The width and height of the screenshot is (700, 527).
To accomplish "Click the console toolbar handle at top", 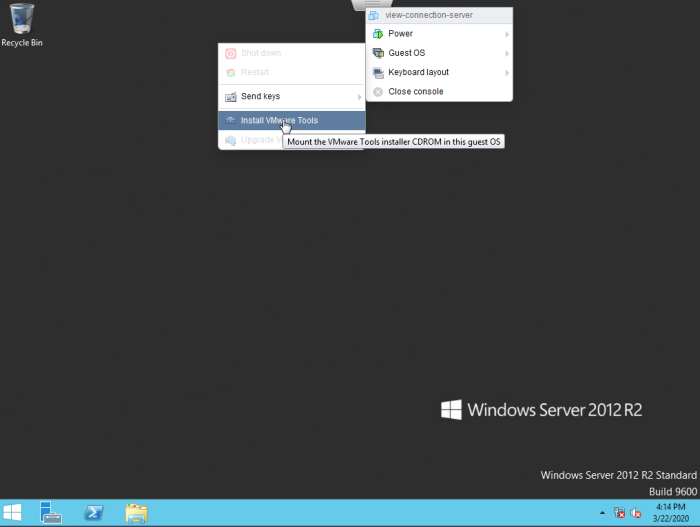I will pyautogui.click(x=371, y=4).
